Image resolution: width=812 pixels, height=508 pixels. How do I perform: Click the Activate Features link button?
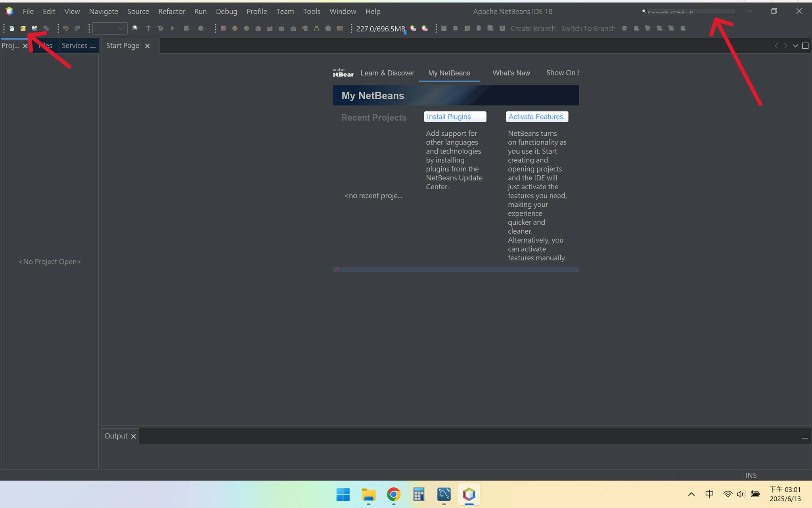[537, 117]
